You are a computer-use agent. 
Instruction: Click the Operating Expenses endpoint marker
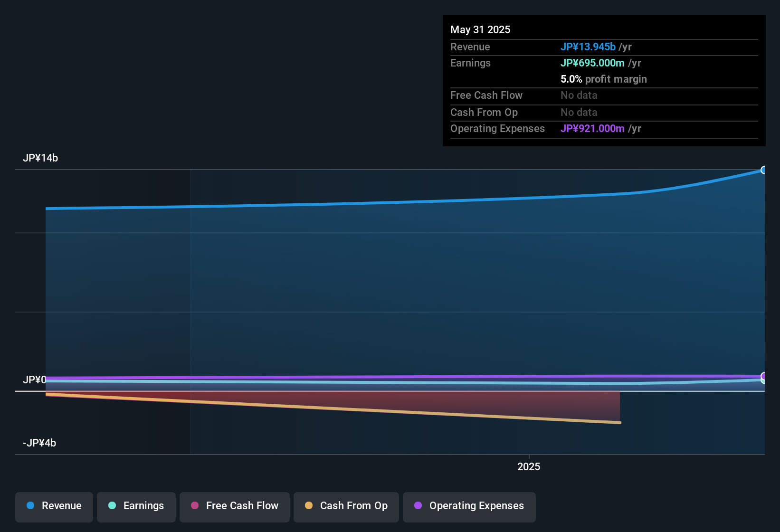[x=764, y=376]
